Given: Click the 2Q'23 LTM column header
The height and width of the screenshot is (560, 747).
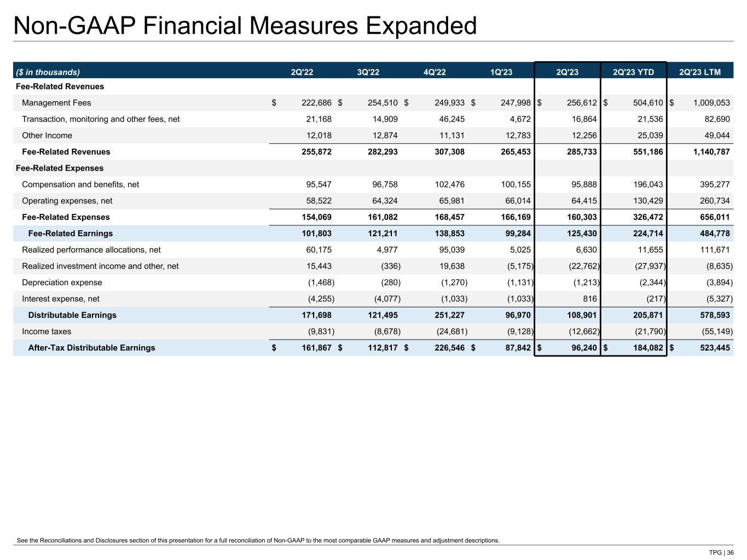Looking at the screenshot, I should [x=699, y=72].
